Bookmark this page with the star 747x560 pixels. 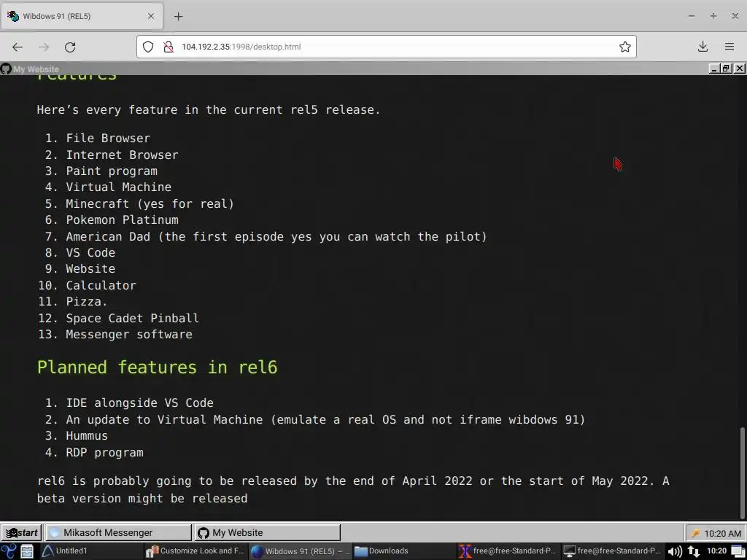click(x=625, y=47)
